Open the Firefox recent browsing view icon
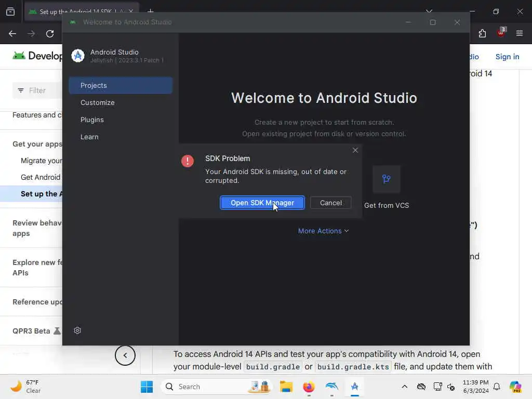Viewport: 532px width, 399px height. coord(10,11)
